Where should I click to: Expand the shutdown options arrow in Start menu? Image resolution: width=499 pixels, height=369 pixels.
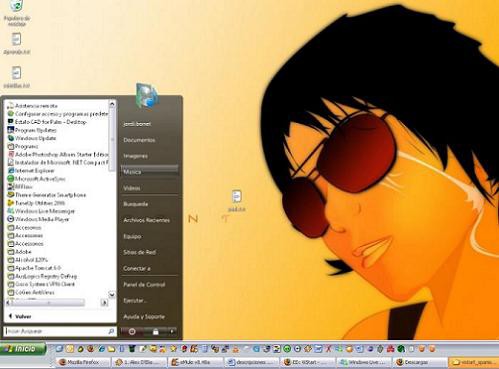172,331
